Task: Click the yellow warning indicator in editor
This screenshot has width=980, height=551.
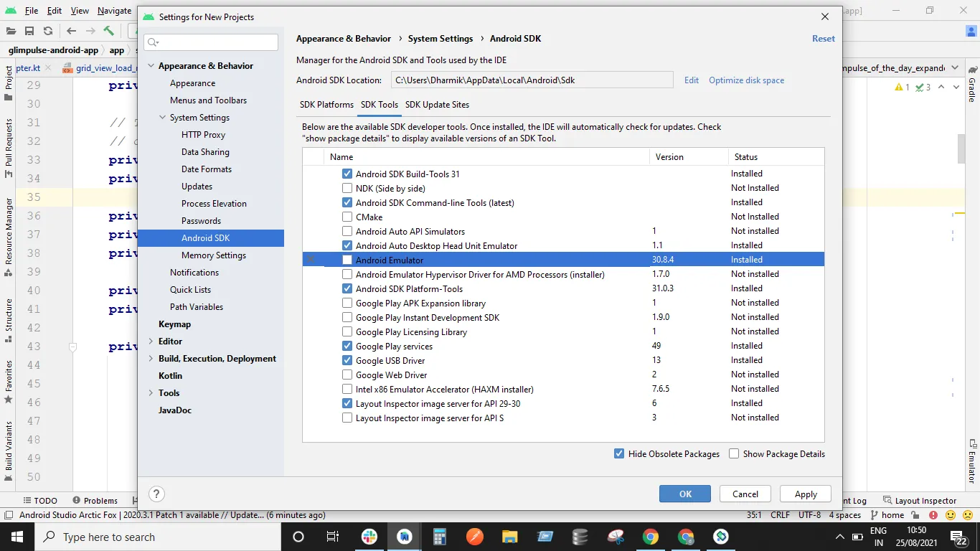Action: (x=903, y=88)
